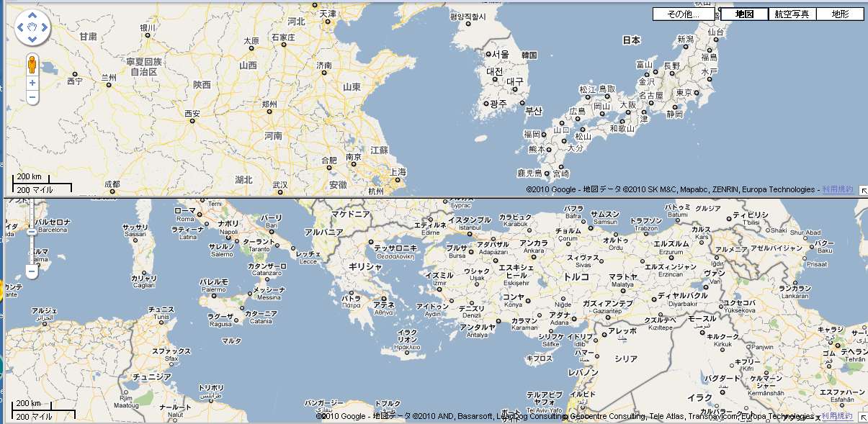Click the レバノン country label
This screenshot has height=424, width=868.
tap(583, 372)
